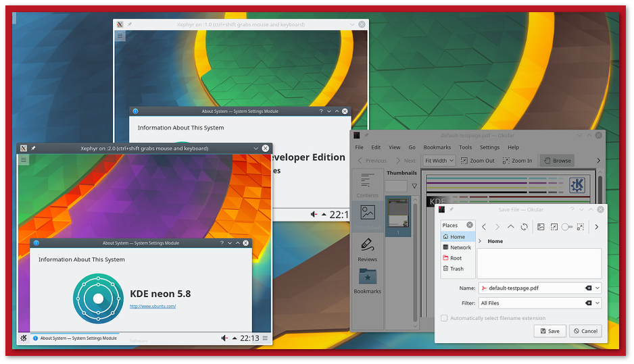The height and width of the screenshot is (364, 634).
Task: Expand breadcrumb arrow before Home
Action: 480,241
